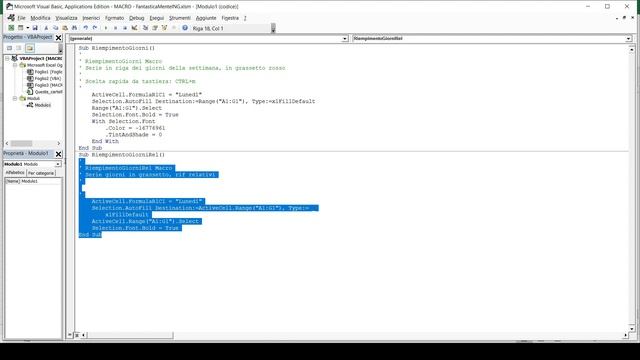The height and width of the screenshot is (360, 640).
Task: Close the Progetto - VBAProject panel
Action: click(58, 38)
